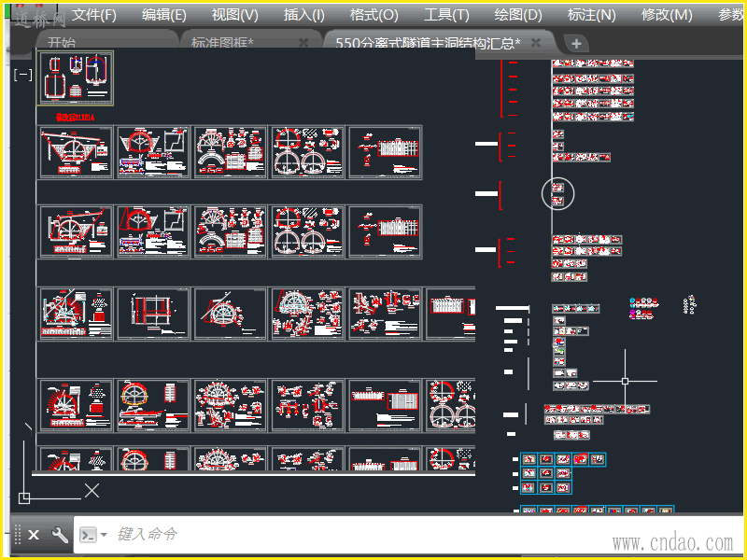Viewport: 747px width, 560px height.
Task: Open the 绘图(D) menu
Action: [x=518, y=15]
